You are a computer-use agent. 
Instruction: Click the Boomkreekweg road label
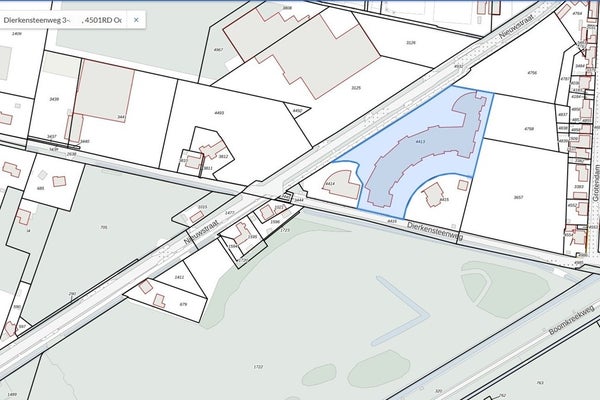pos(574,321)
